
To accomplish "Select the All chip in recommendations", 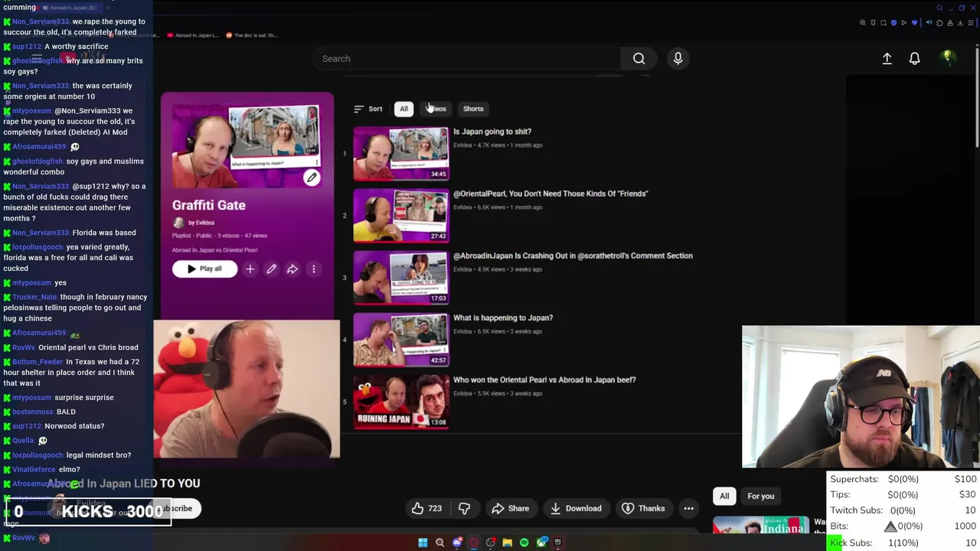I will click(x=724, y=496).
